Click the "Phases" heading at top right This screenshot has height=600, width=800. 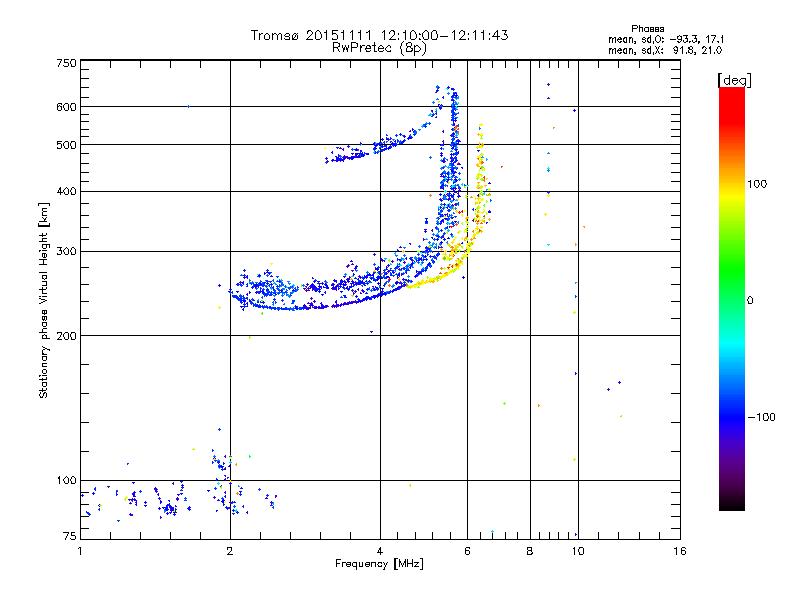[647, 29]
